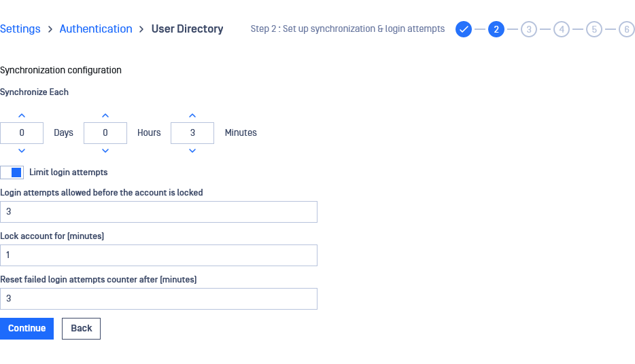Focus the Reset failed login counter field

[x=159, y=299]
